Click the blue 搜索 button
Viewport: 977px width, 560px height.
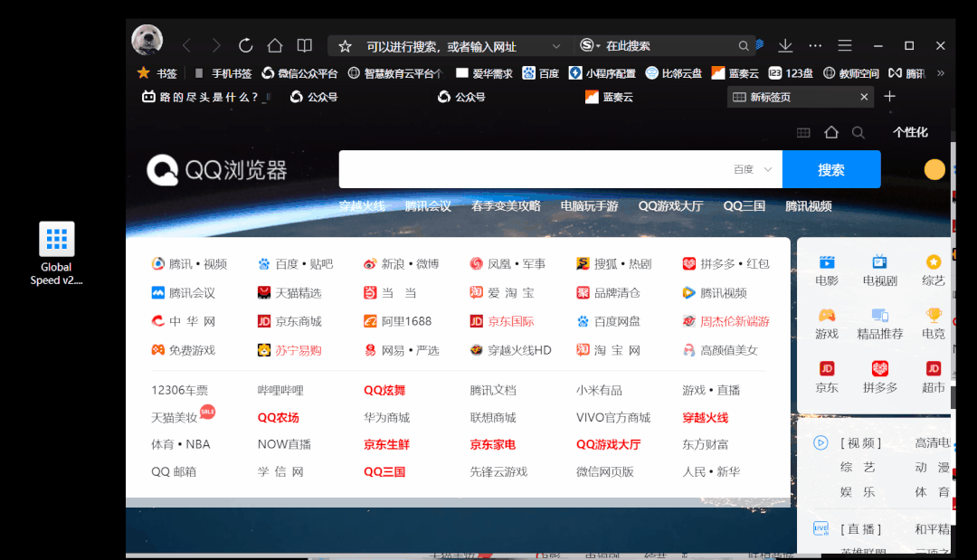[831, 169]
